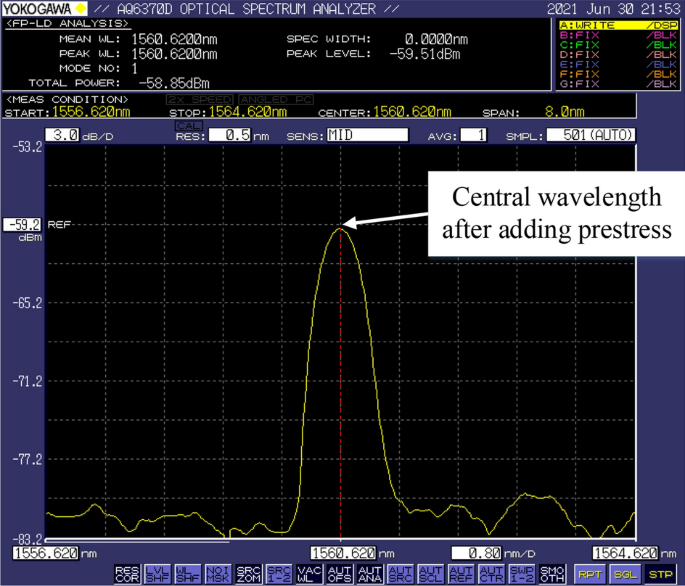The width and height of the screenshot is (685, 586).
Task: Activate the AUT ANA auto analysis icon
Action: (367, 573)
